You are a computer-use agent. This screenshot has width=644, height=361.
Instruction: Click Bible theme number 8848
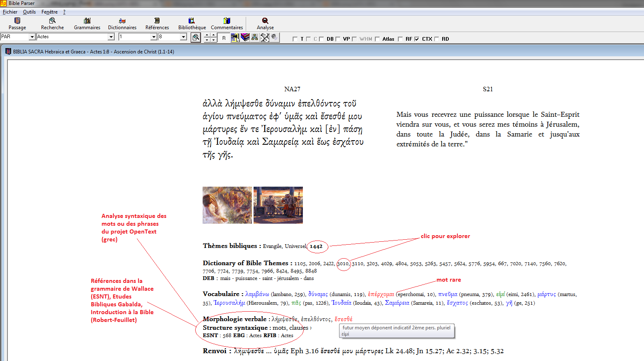click(x=311, y=271)
